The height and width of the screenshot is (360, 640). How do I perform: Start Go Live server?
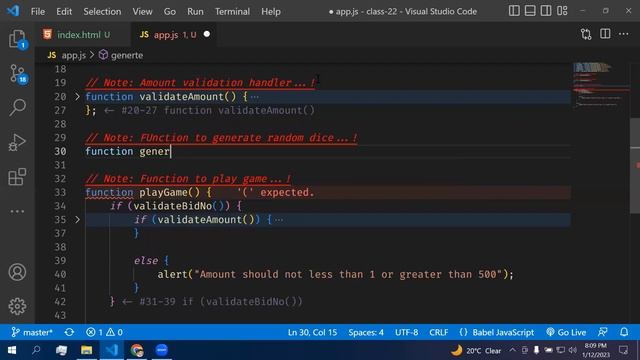(566, 332)
